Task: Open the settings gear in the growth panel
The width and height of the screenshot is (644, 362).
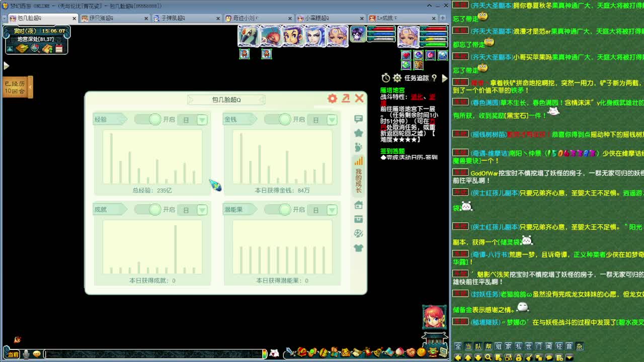Action: (332, 99)
